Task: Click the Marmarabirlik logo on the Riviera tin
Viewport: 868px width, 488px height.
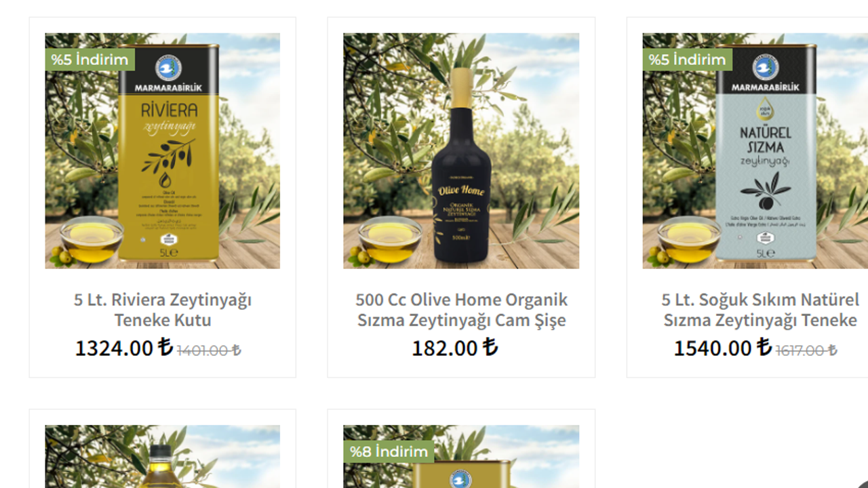Action: pos(168,68)
